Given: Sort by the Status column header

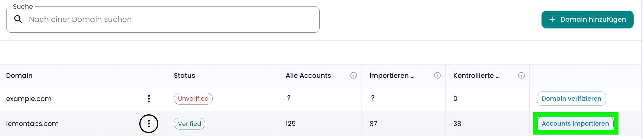Looking at the screenshot, I should coord(184,75).
